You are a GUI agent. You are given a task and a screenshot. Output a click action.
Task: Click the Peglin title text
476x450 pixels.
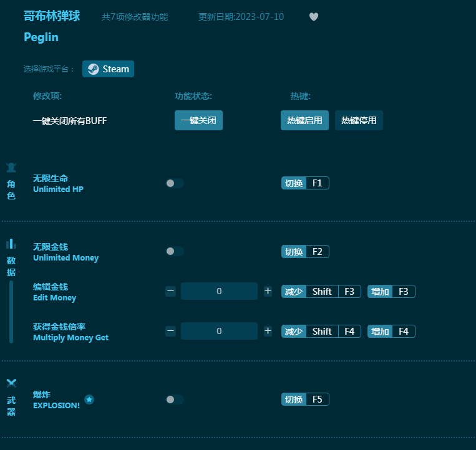pos(41,37)
